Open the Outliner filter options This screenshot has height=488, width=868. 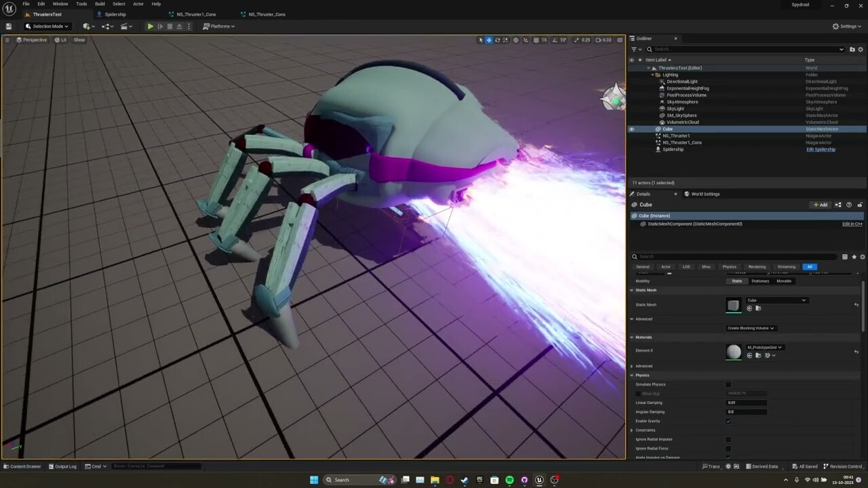(x=633, y=49)
